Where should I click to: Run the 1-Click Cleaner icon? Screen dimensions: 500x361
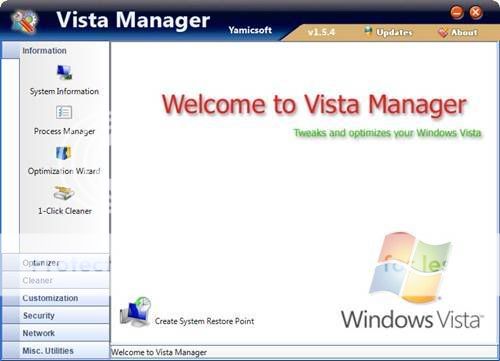pyautogui.click(x=64, y=193)
